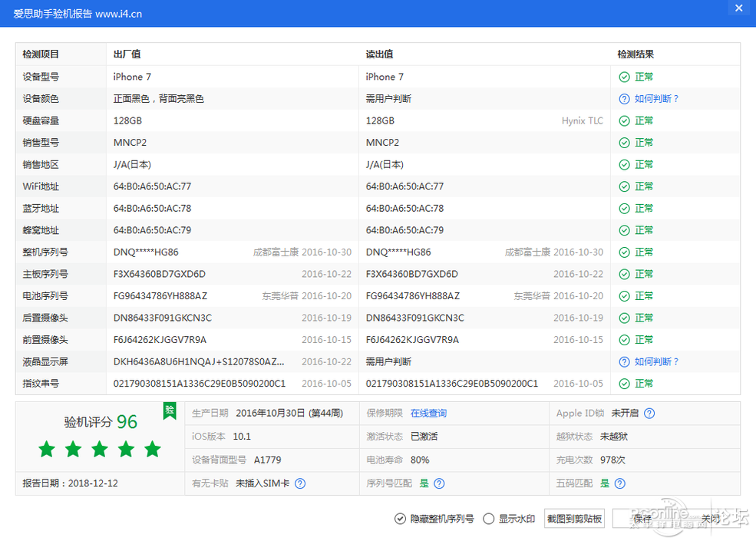Open the help icon beside 五码匹配
Screen dimensions: 756x544
[620, 483]
